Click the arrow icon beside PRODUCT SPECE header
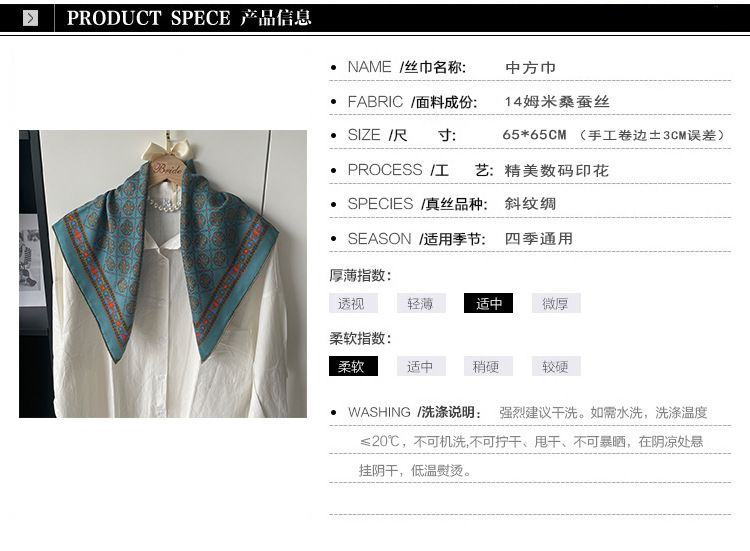The height and width of the screenshot is (551, 750). (30, 18)
